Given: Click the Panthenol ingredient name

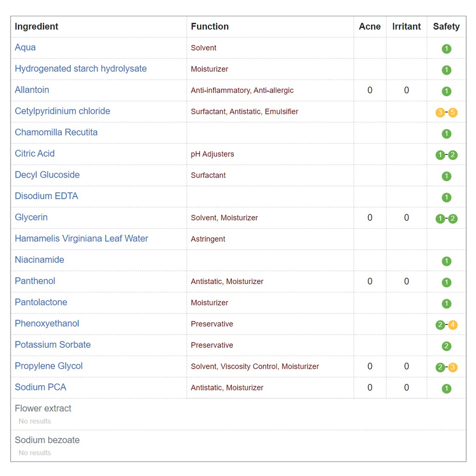Looking at the screenshot, I should tap(35, 281).
